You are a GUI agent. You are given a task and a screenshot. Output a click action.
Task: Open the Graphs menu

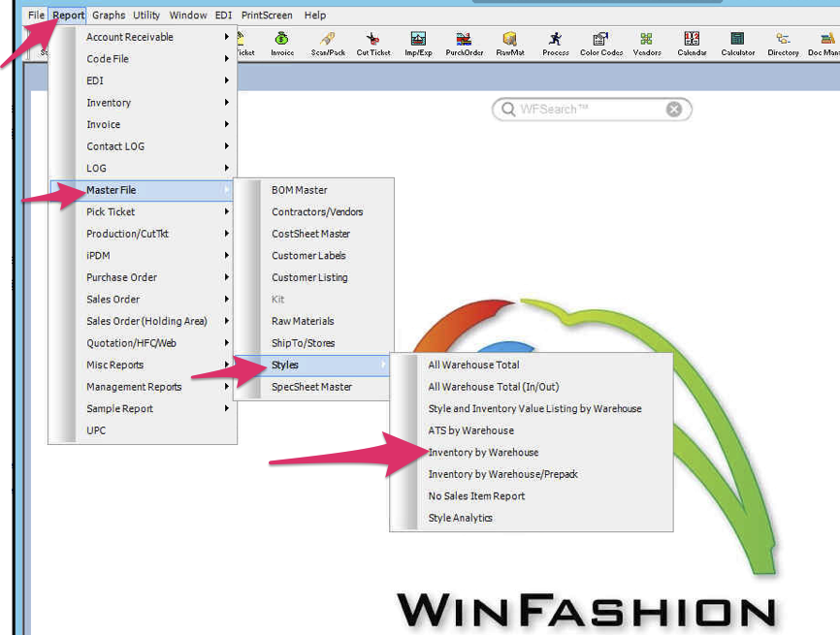click(109, 15)
